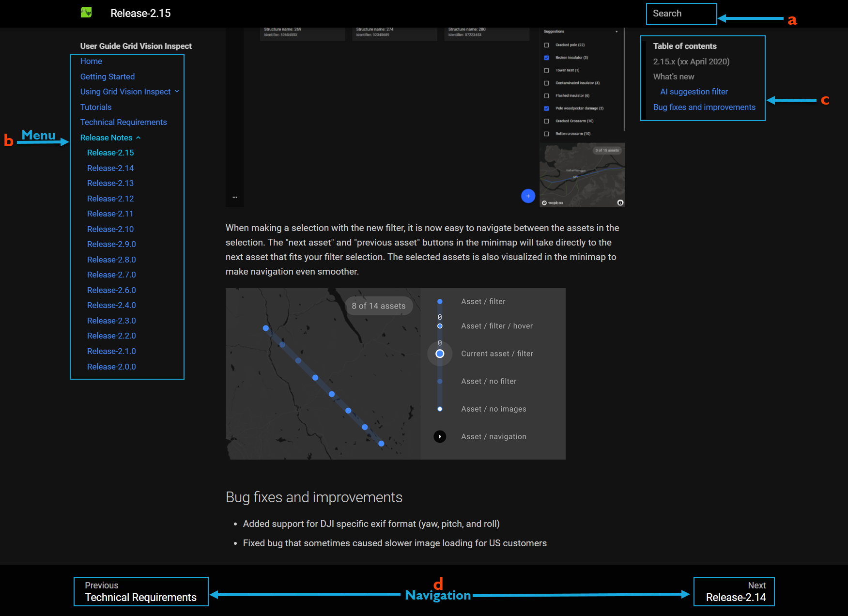
Task: Click the three-dots icon at the image's bottom left
Action: pos(235,197)
